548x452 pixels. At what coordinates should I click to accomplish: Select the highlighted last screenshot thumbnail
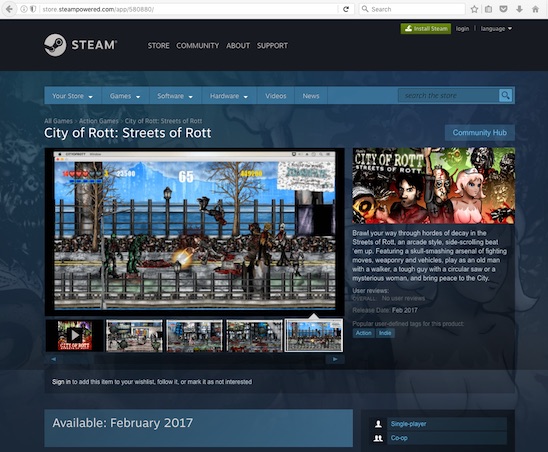pos(314,336)
